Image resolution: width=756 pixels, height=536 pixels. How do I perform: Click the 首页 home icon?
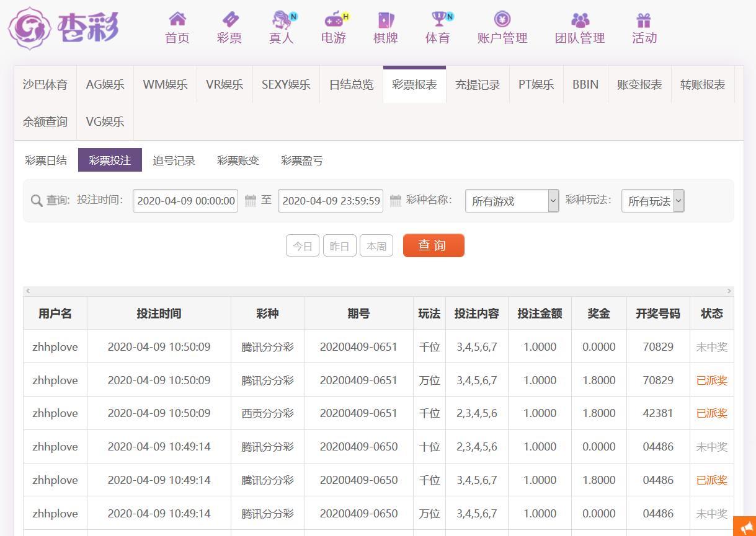177,19
